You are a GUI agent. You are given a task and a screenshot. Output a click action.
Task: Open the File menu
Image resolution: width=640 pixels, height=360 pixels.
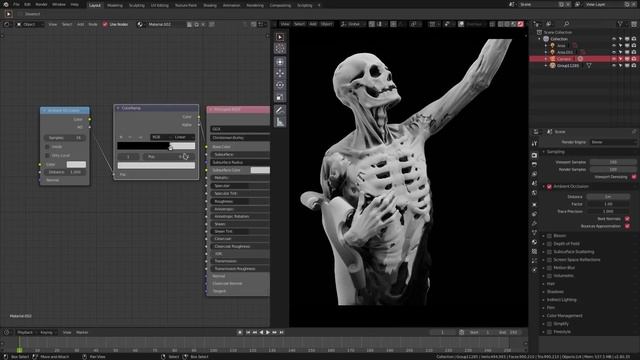click(x=16, y=4)
